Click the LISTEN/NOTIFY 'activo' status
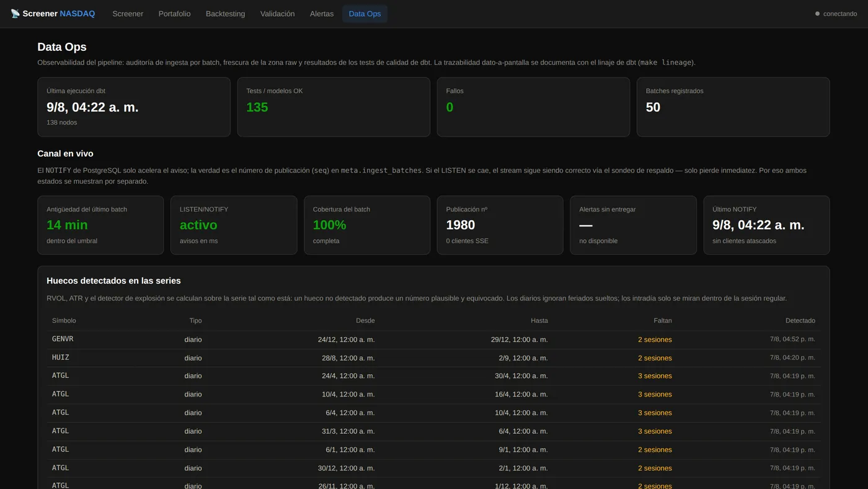This screenshot has height=489, width=868. point(198,225)
